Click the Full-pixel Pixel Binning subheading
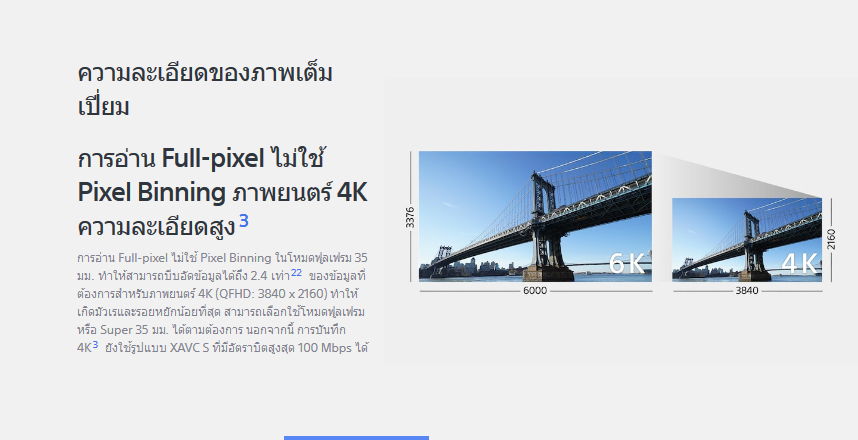The image size is (858, 440). (x=223, y=192)
